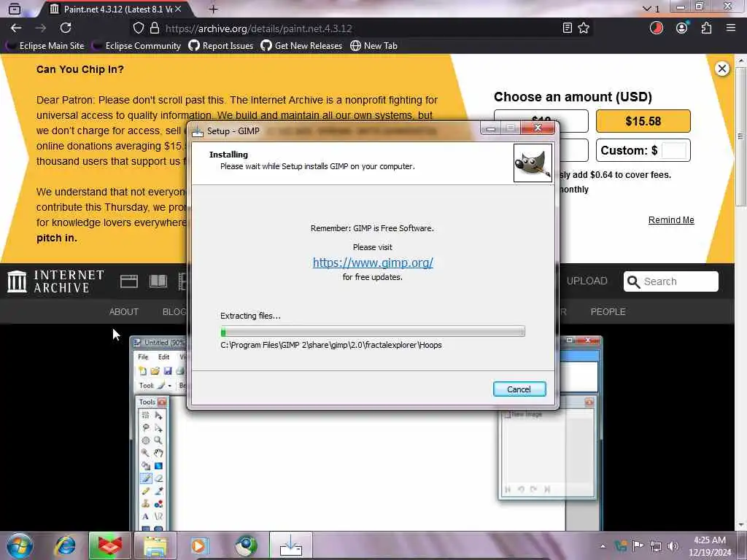Open Windows Explorer from taskbar

155,546
